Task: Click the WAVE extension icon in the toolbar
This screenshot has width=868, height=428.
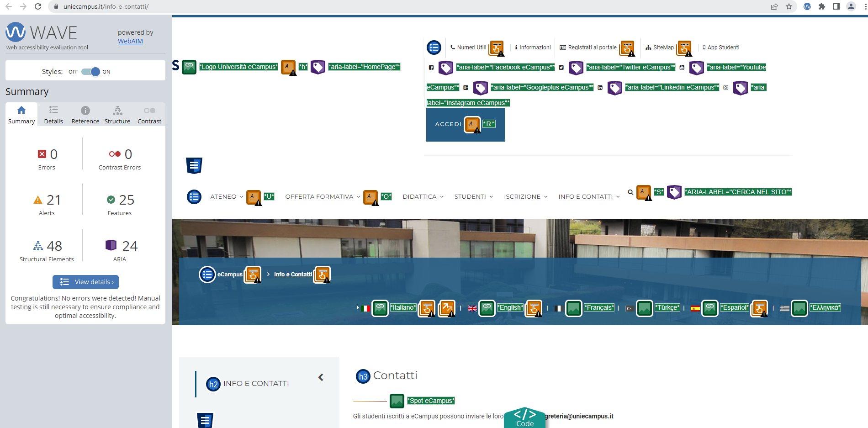Action: coord(807,6)
